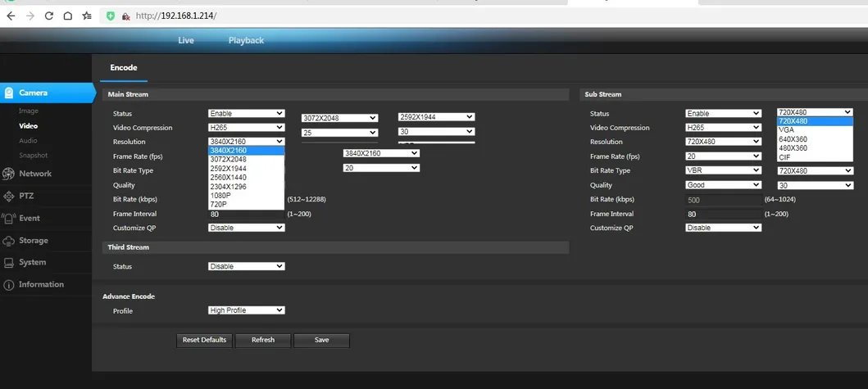Go back with the browser back arrow

tap(11, 16)
